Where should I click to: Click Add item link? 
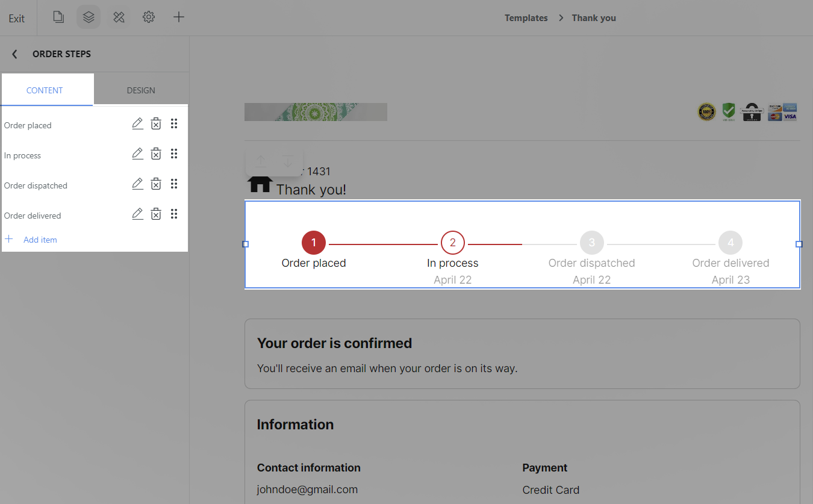point(40,240)
